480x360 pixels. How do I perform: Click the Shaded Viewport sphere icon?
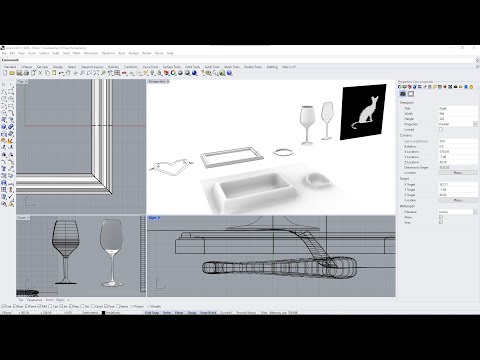[x=180, y=73]
